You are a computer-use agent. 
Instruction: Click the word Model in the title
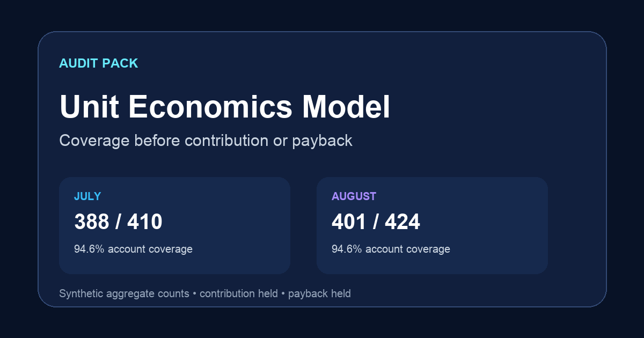346,107
